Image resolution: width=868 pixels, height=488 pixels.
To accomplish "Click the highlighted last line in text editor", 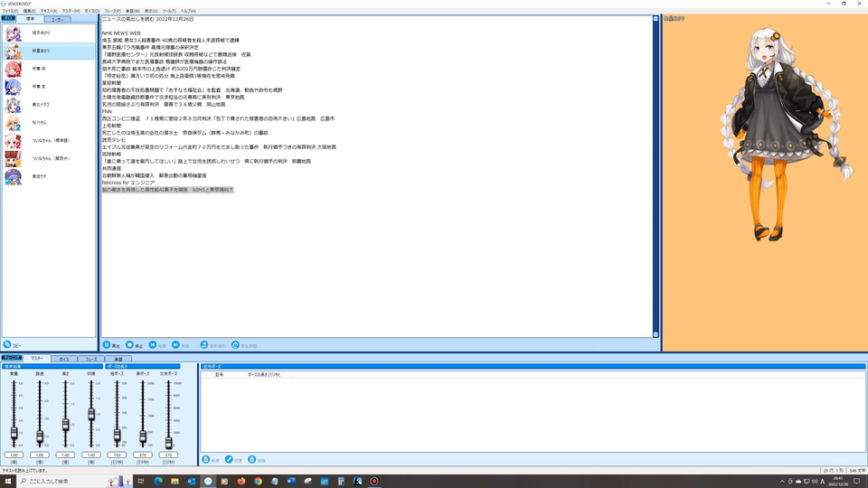I will click(x=168, y=190).
